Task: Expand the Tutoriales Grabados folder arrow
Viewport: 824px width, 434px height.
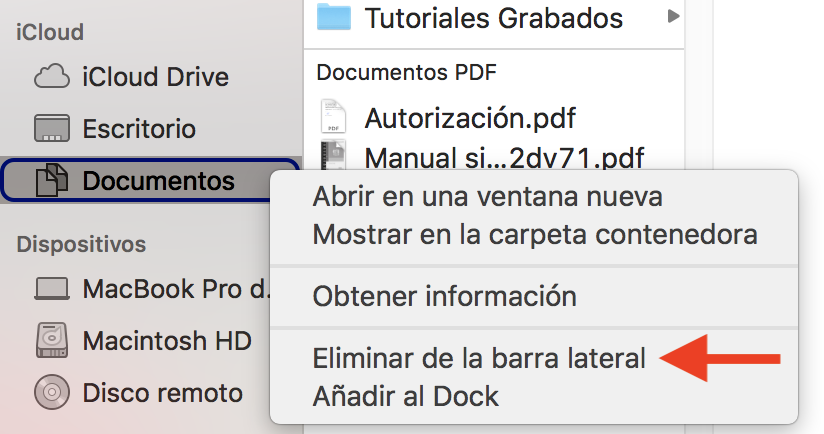Action: (x=673, y=16)
